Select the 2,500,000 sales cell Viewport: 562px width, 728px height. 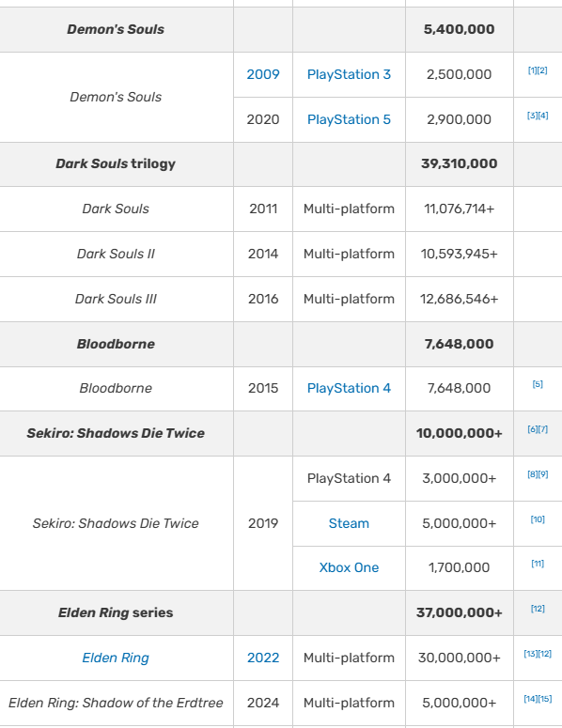click(459, 74)
